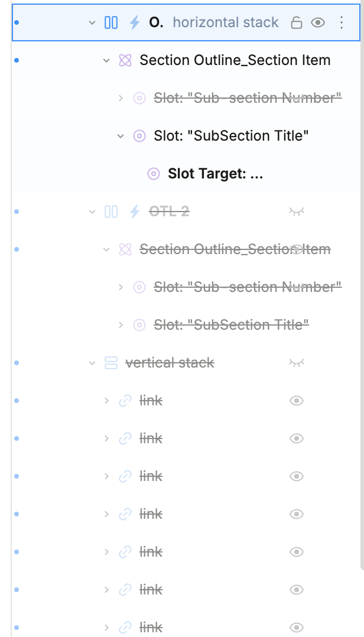Collapse the vertical stack chevron

tap(92, 363)
